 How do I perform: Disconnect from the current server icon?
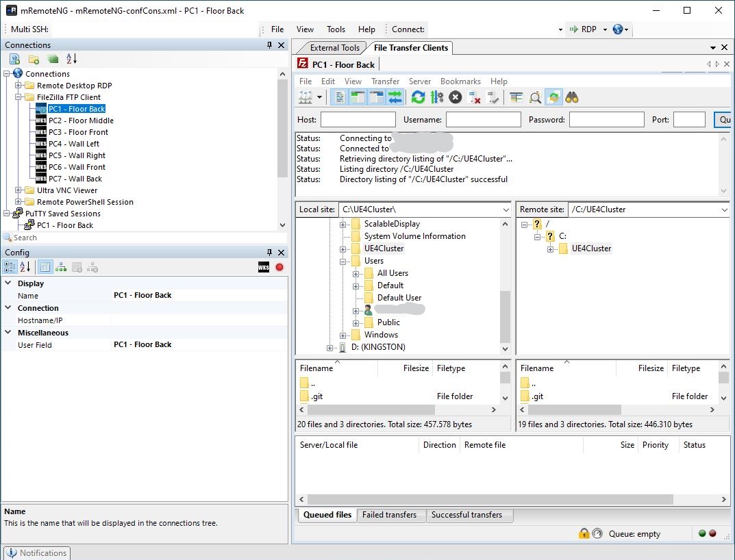click(475, 97)
